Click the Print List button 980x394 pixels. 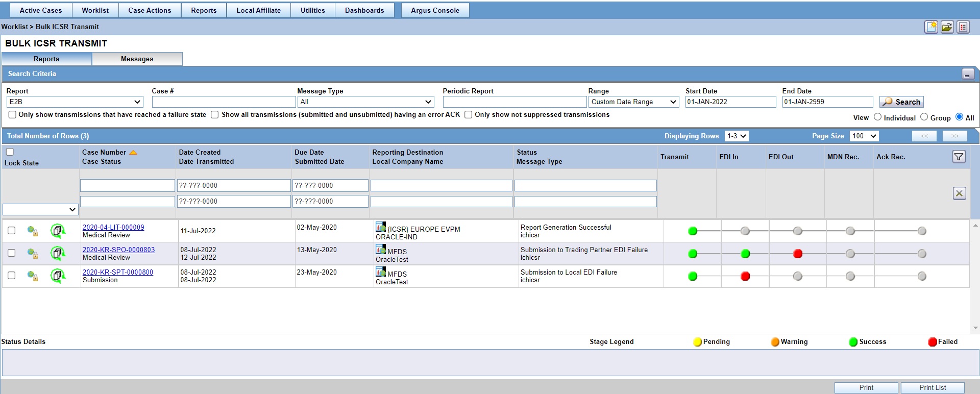click(x=933, y=388)
